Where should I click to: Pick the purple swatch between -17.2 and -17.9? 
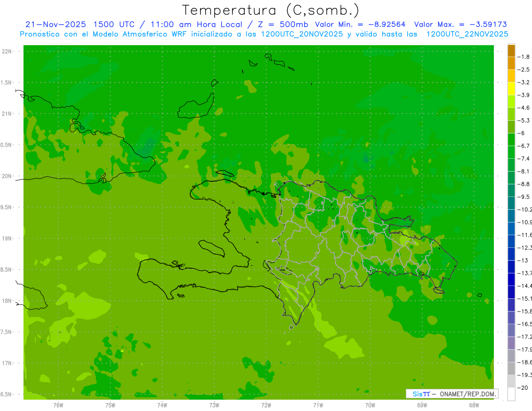pyautogui.click(x=511, y=343)
